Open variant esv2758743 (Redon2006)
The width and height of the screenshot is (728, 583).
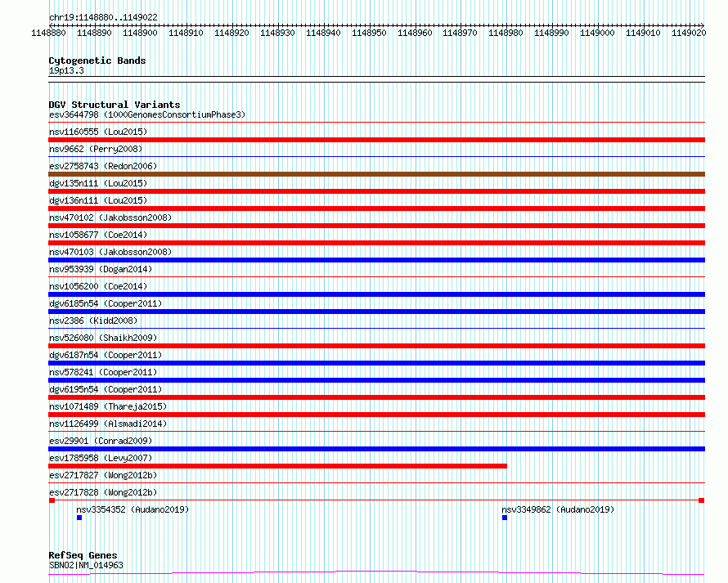click(103, 166)
